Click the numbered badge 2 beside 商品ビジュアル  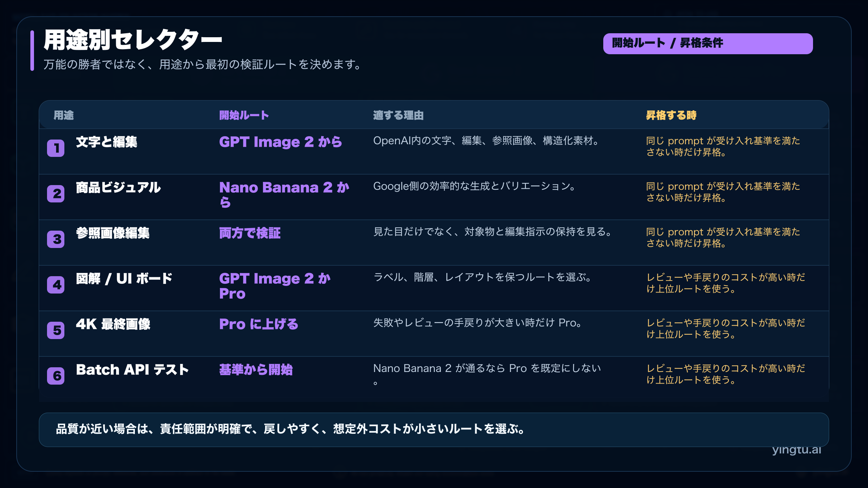coord(56,193)
